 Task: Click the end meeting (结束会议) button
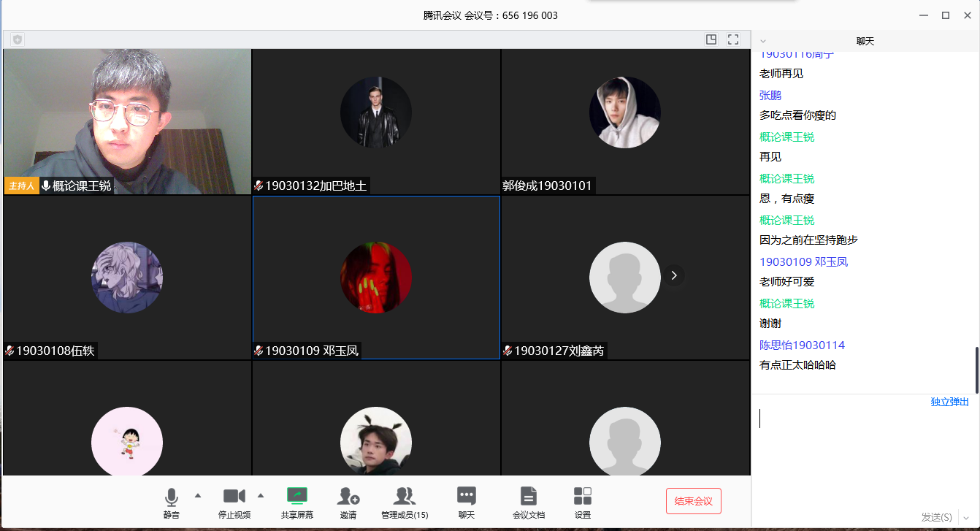coord(693,501)
